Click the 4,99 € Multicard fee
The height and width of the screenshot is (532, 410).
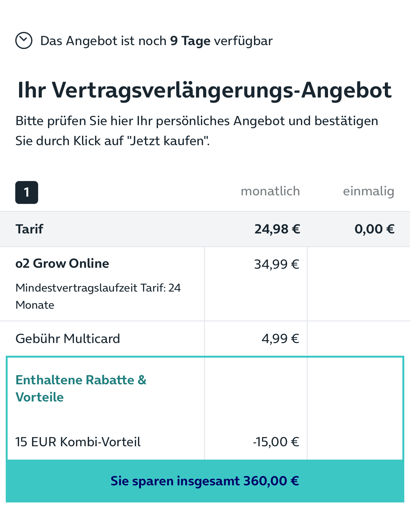280,339
